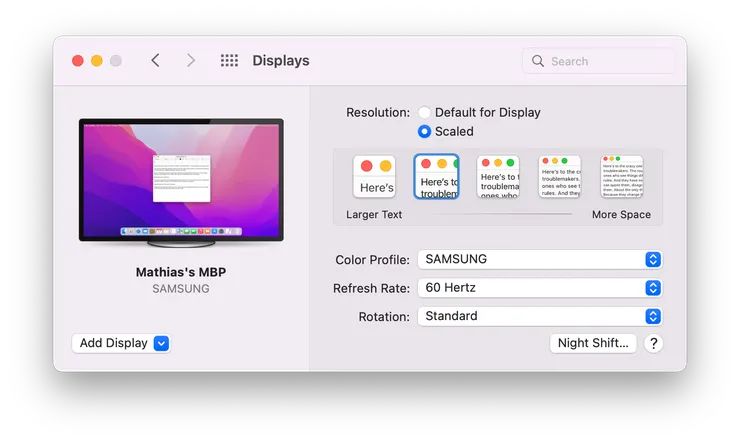Choose the Larger Text scaling thumbnail
The image size is (740, 442).
374,176
